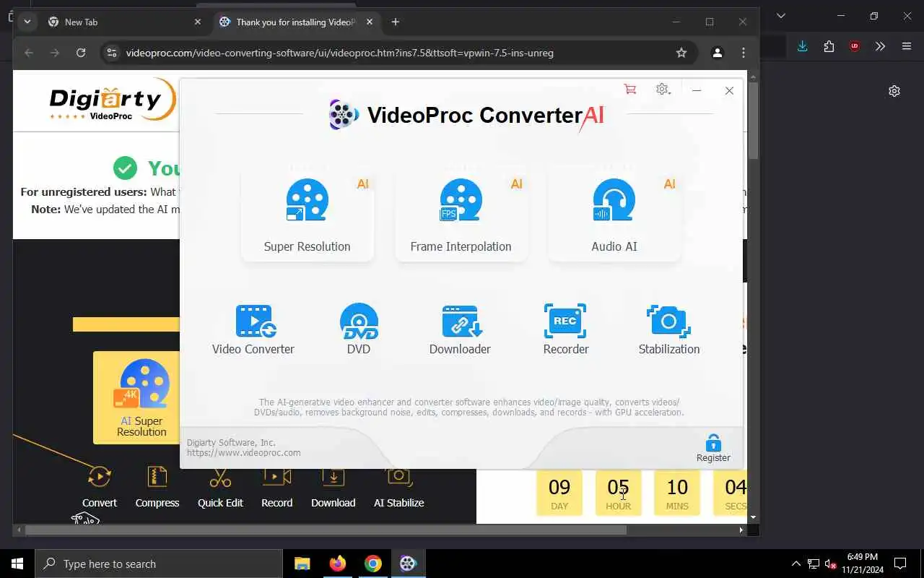Click the Chrome address bar URL
Viewport: 924px width, 578px height.
click(339, 53)
